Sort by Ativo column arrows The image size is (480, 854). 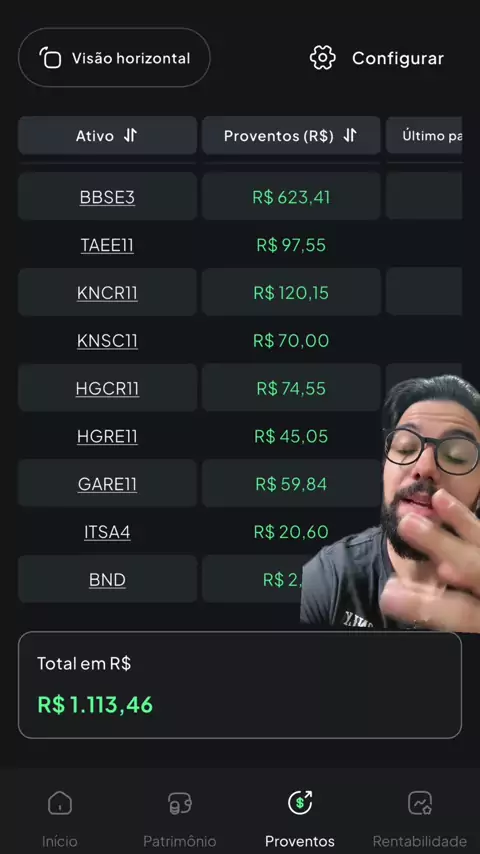click(x=130, y=135)
